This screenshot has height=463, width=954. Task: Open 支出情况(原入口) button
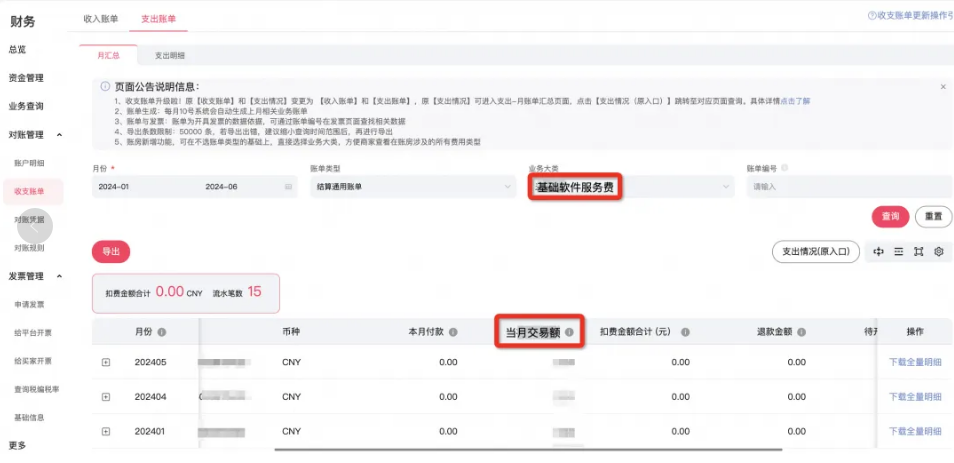point(815,251)
